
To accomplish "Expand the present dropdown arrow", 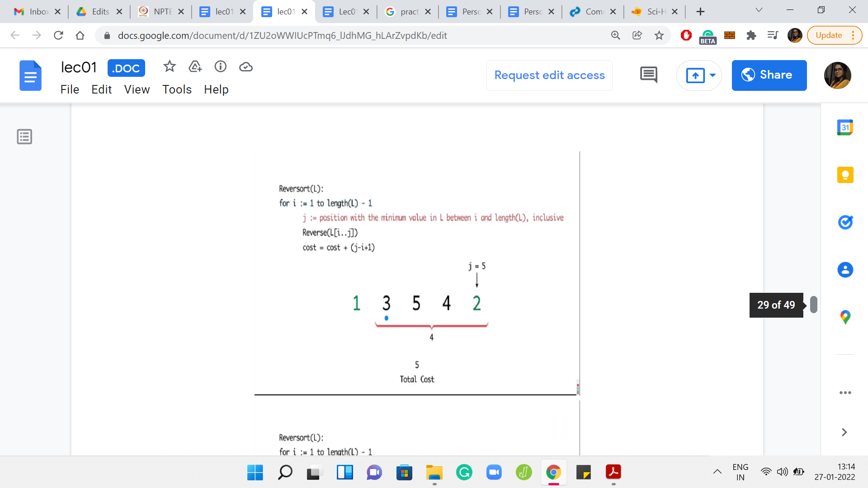I will (713, 75).
